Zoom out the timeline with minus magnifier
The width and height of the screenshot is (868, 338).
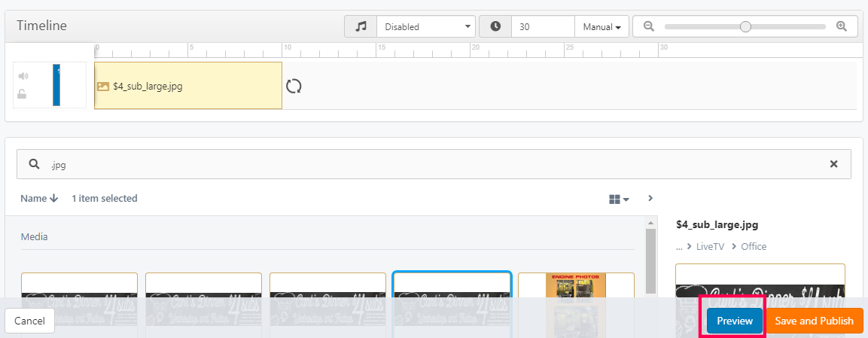point(649,26)
